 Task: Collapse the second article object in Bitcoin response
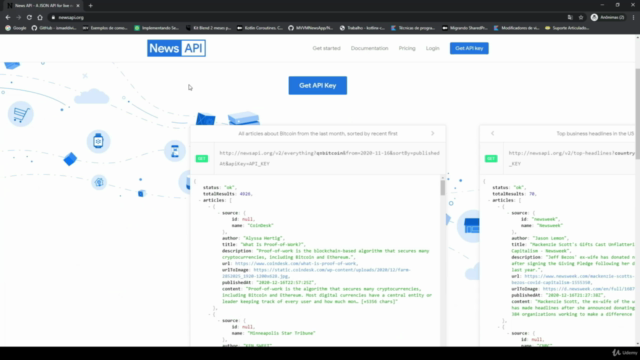210,314
